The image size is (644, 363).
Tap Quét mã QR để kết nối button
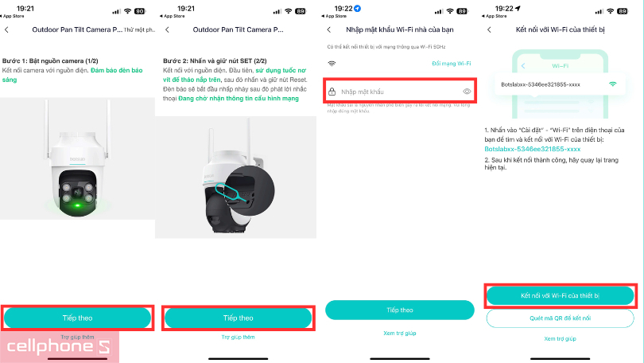(x=560, y=318)
